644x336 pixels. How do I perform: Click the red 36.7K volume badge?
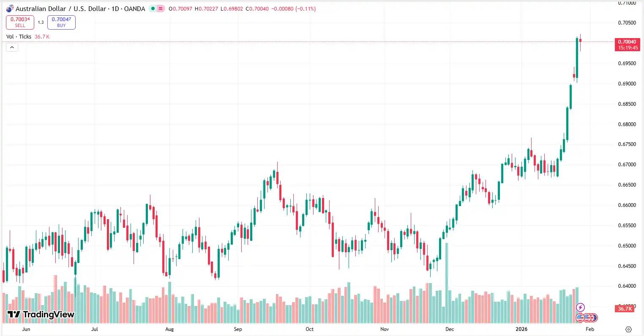pyautogui.click(x=625, y=308)
